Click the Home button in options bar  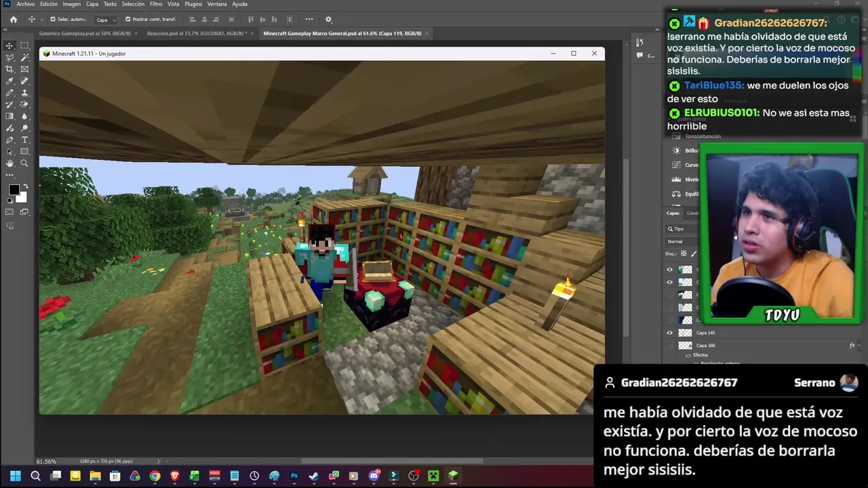(13, 20)
